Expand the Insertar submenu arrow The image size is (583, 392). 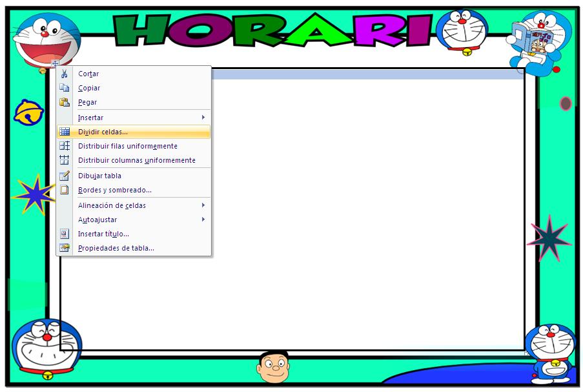(x=203, y=117)
